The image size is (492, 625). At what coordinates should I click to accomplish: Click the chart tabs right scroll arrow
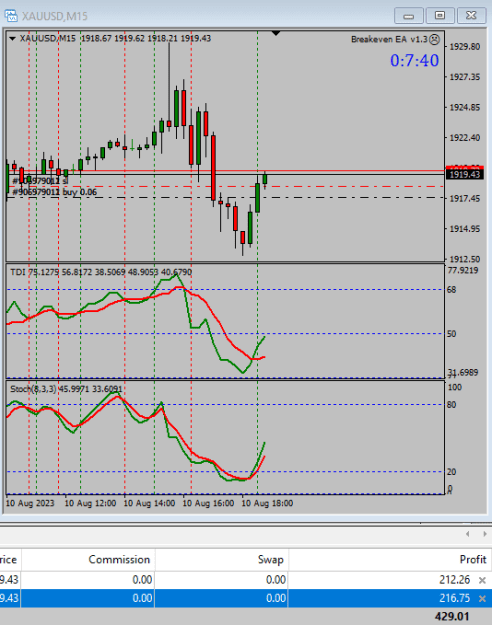point(484,534)
